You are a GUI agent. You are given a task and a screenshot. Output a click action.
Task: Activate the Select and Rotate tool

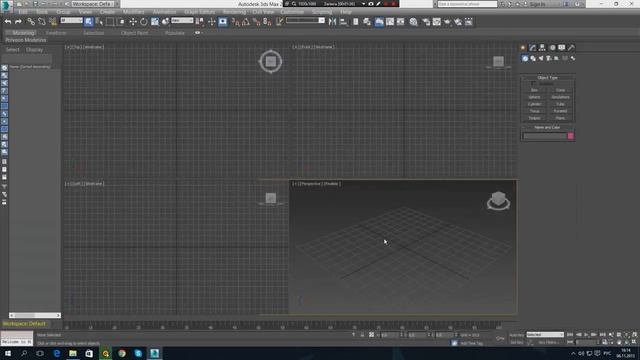pyautogui.click(x=144, y=22)
